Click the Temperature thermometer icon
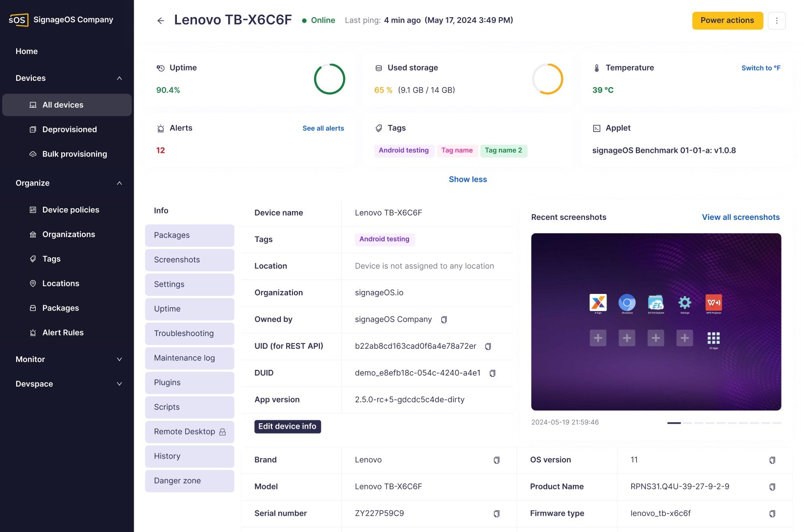 [596, 68]
